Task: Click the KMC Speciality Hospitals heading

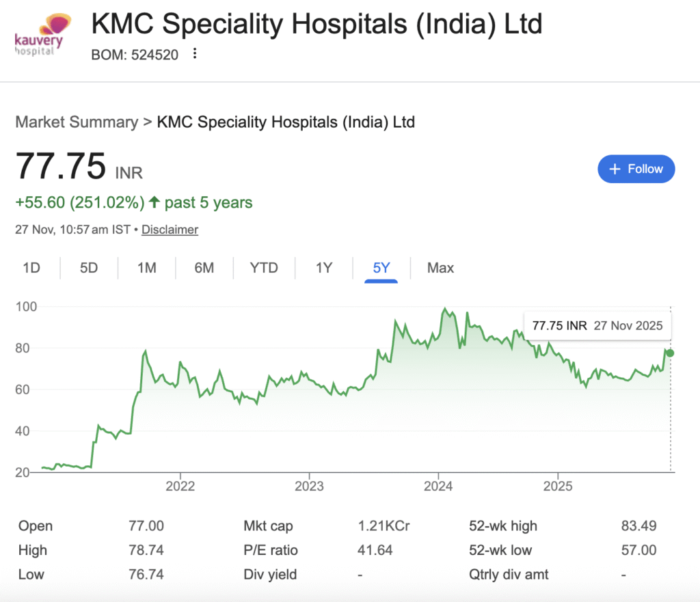Action: point(317,25)
